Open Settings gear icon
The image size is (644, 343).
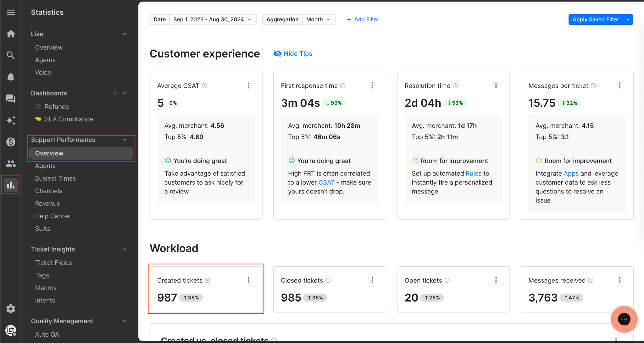point(11,309)
